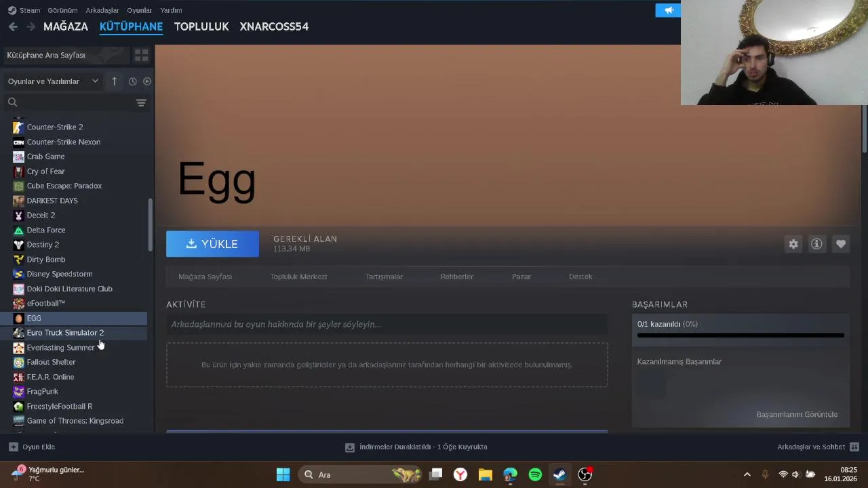Open the Görünüm menu
This screenshot has width=868, height=488.
click(x=62, y=10)
